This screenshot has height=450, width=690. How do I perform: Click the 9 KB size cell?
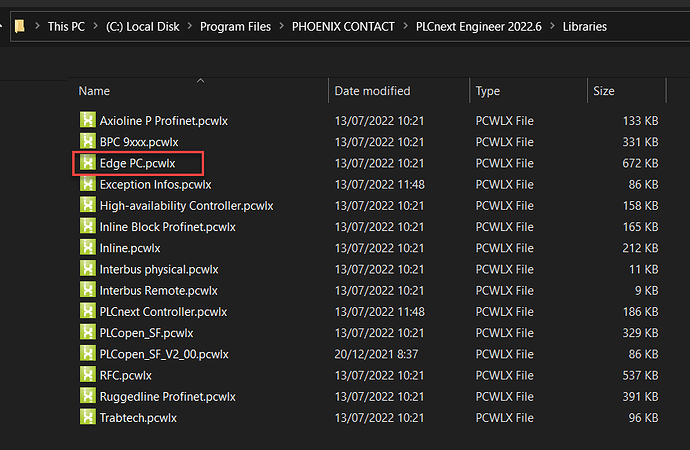[x=647, y=290]
